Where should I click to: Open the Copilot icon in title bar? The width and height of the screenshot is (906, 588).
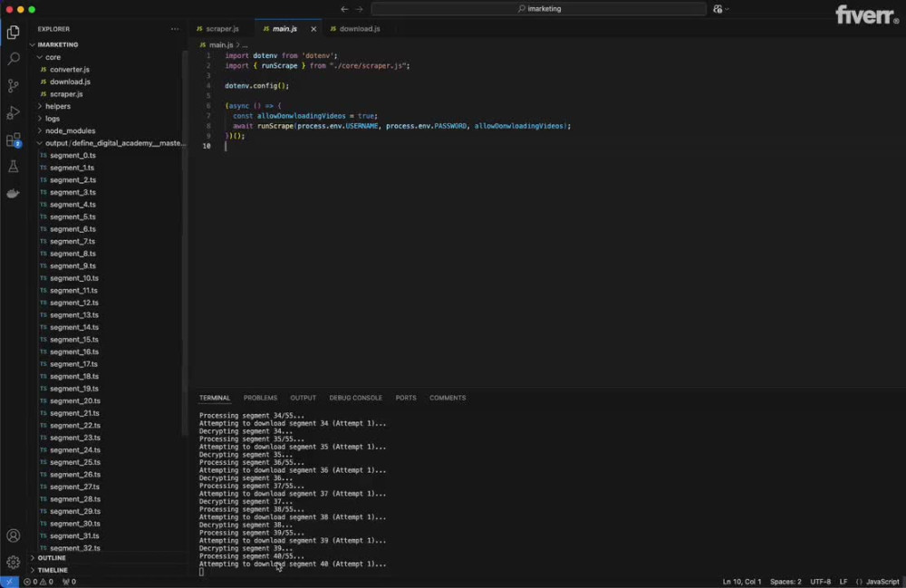pyautogui.click(x=718, y=9)
